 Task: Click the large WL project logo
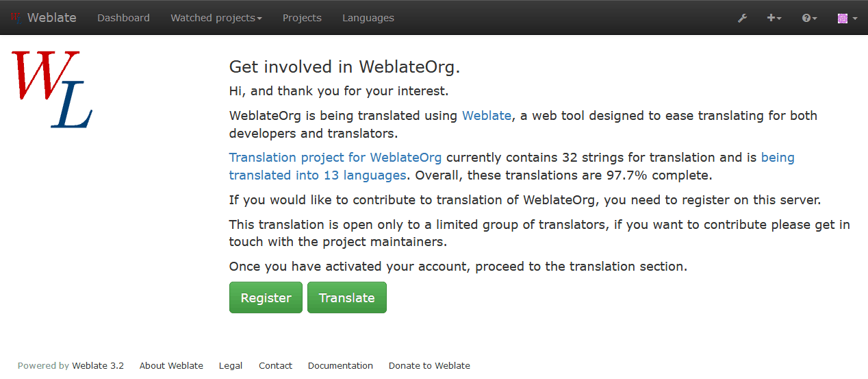[52, 88]
